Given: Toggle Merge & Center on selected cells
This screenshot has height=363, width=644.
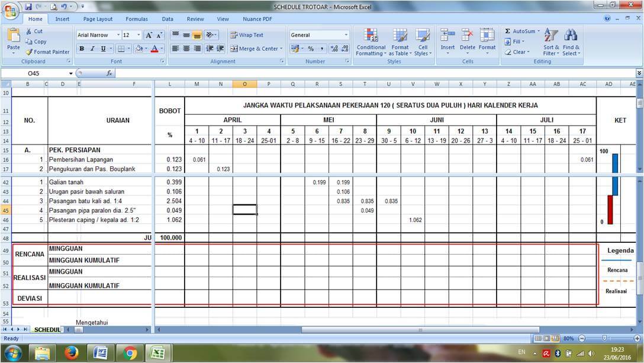Looking at the screenshot, I should pos(253,49).
